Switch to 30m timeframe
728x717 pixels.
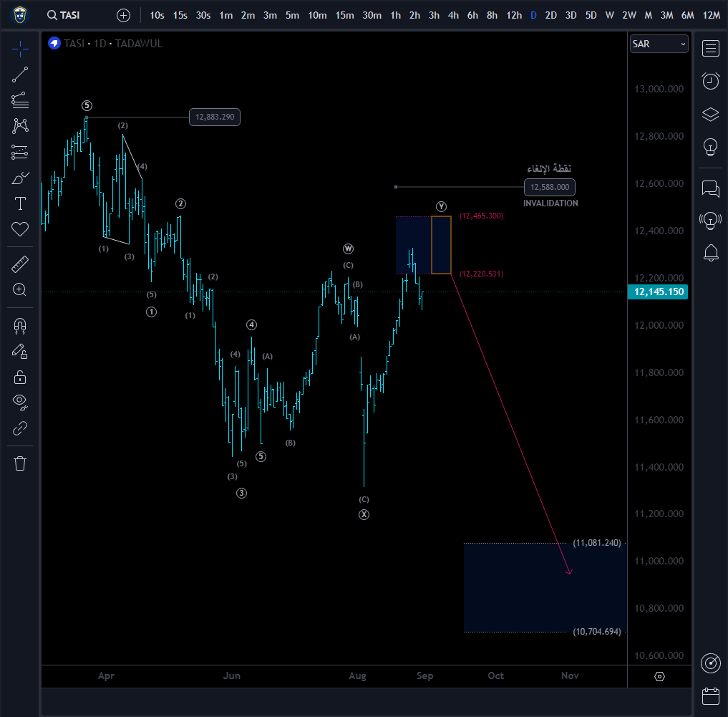[x=372, y=15]
